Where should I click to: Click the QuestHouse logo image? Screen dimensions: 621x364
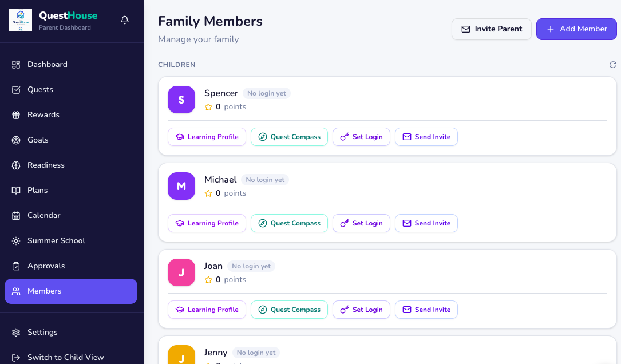click(x=21, y=20)
